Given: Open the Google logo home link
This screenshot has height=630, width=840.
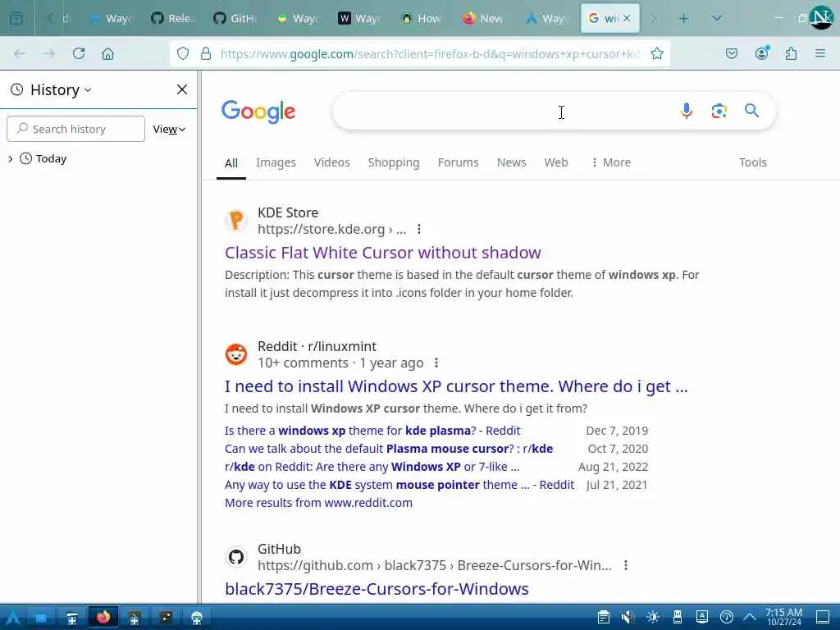Looking at the screenshot, I should tap(258, 112).
